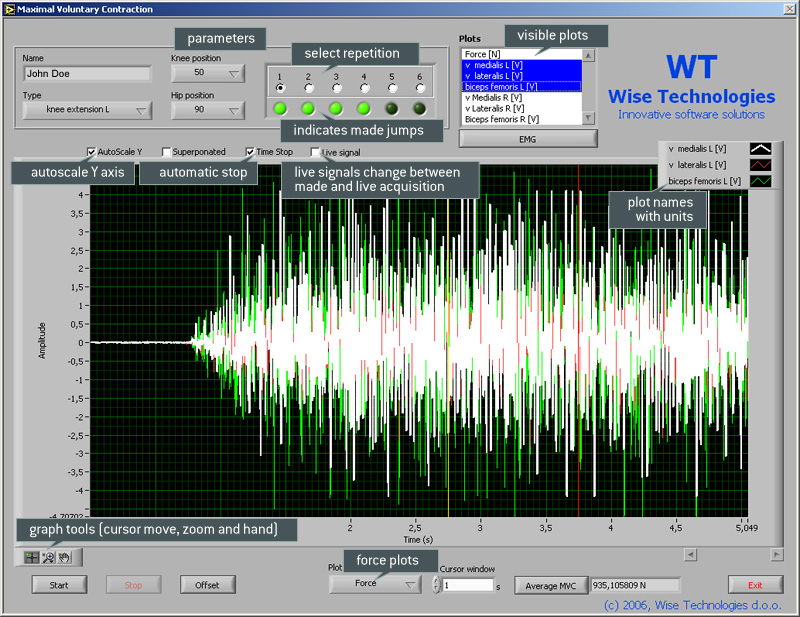Select repetition 1 radio button
800x617 pixels.
280,88
